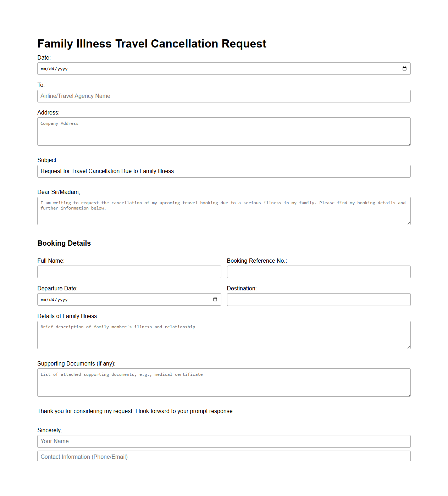
Task: Select the Booking Reference No. field
Action: point(319,272)
